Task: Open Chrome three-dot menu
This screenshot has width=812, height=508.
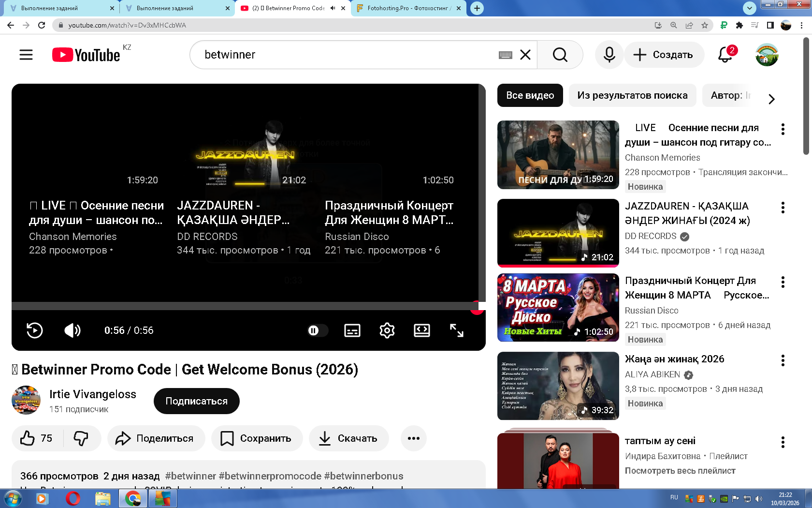Action: pyautogui.click(x=802, y=25)
